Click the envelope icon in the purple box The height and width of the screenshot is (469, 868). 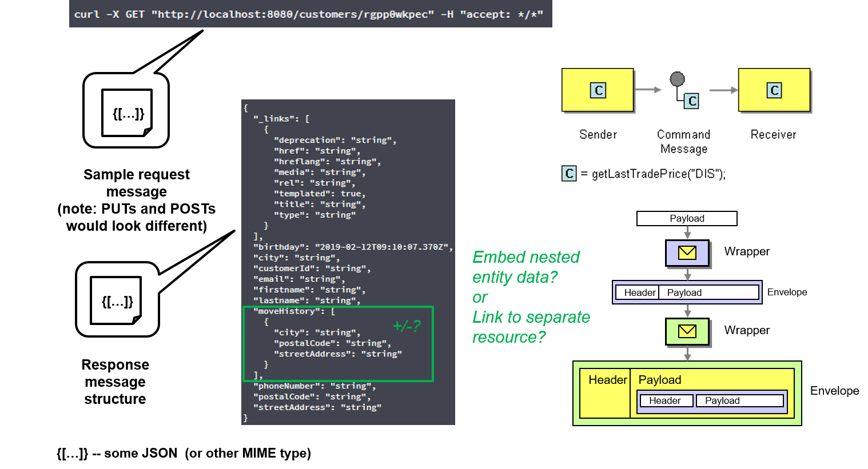click(687, 252)
